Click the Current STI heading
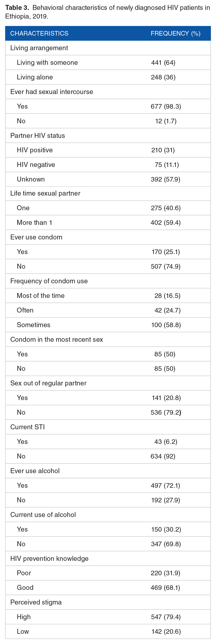This screenshot has height=644, width=216. 28,427
